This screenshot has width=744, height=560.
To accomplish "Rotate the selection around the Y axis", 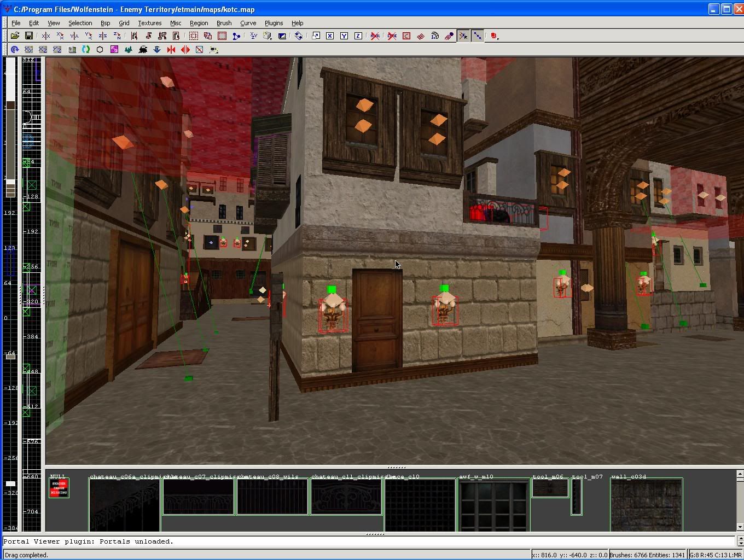I will click(x=89, y=36).
